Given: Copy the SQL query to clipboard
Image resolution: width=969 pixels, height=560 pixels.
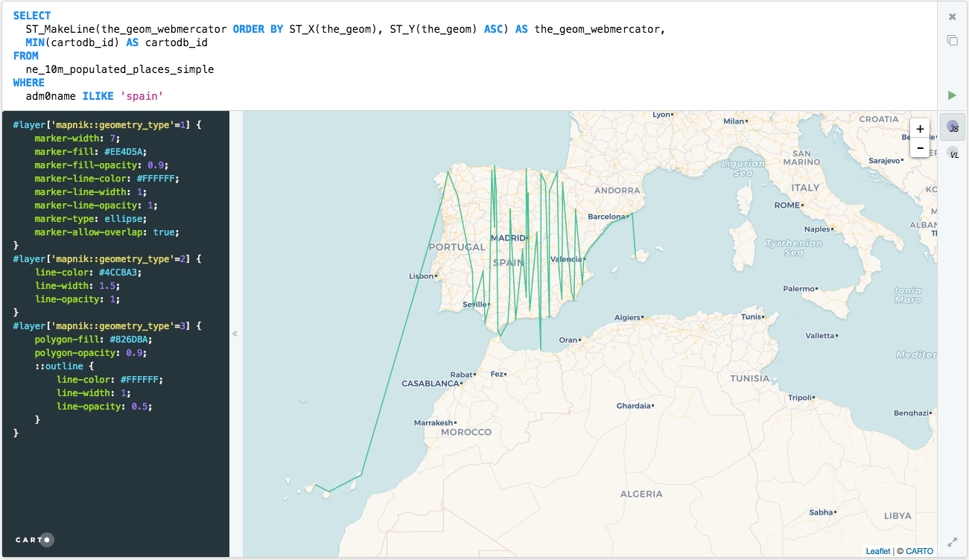Looking at the screenshot, I should coord(952,40).
